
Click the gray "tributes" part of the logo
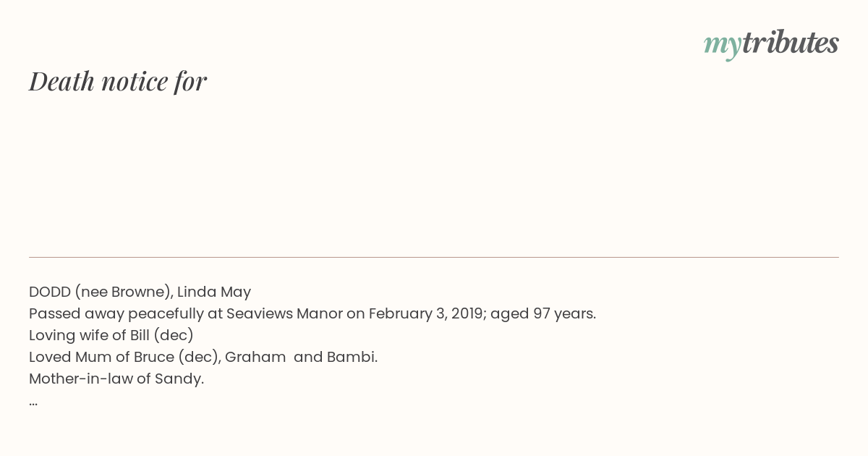point(791,42)
